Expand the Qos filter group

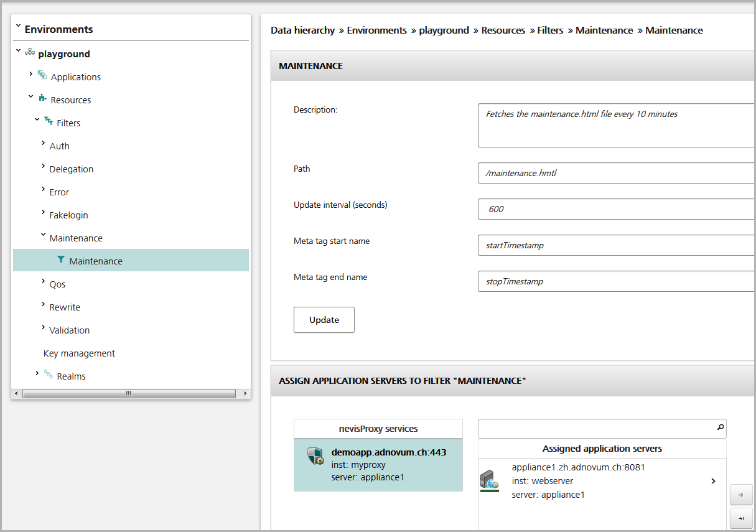(43, 281)
